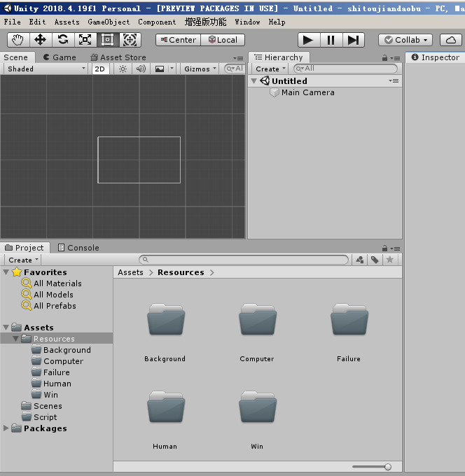Select Scenes folder in tree

pos(57,406)
